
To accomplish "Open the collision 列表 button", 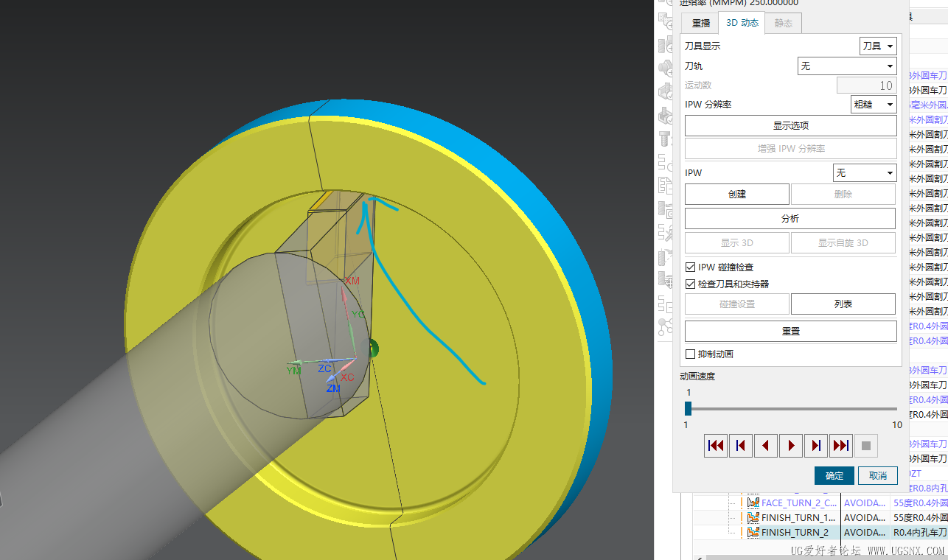I will [x=844, y=304].
